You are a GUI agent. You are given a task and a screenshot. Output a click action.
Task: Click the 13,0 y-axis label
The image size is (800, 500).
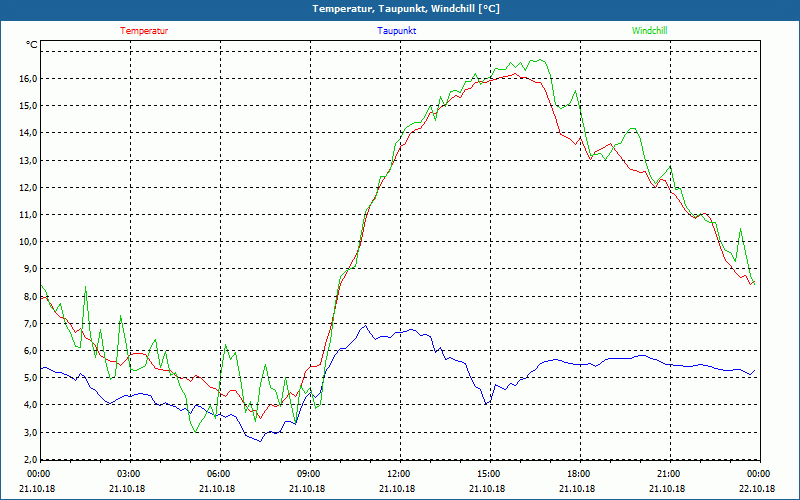[x=29, y=160]
